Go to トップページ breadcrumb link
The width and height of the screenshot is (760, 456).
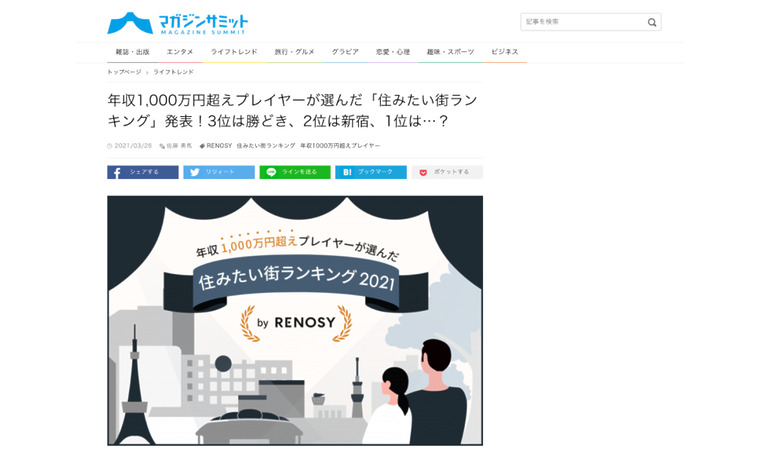click(x=124, y=72)
